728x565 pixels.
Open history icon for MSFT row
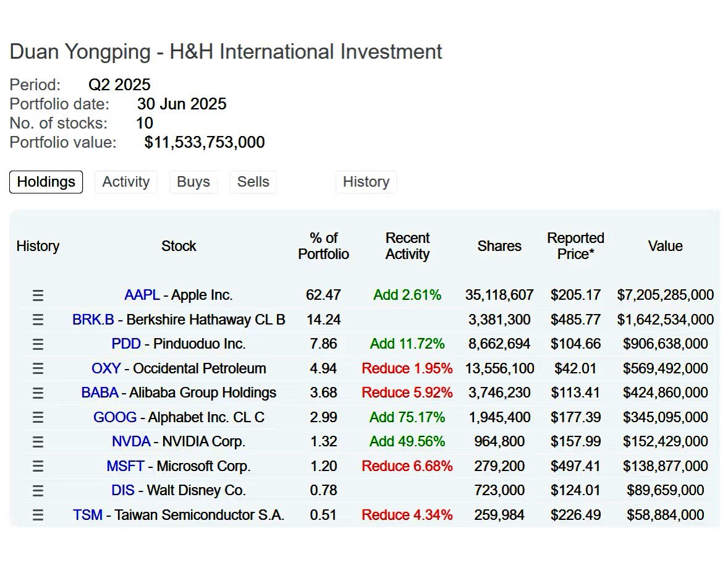click(x=38, y=466)
